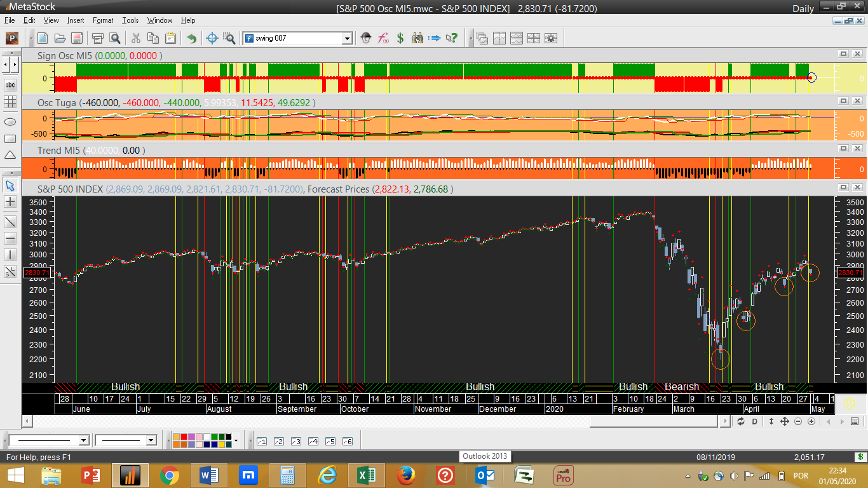868x488 pixels.
Task: Select the red color swatch
Action: tap(184, 437)
